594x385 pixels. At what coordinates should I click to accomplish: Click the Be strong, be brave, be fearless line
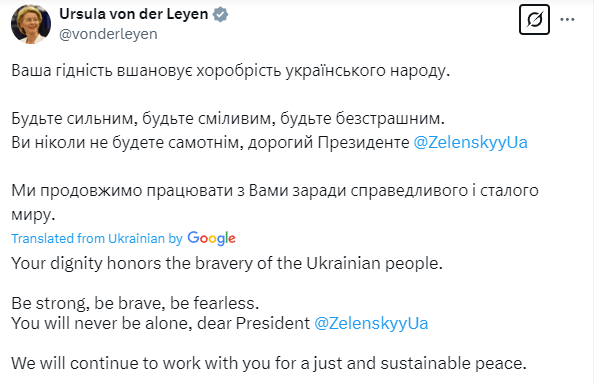(135, 303)
